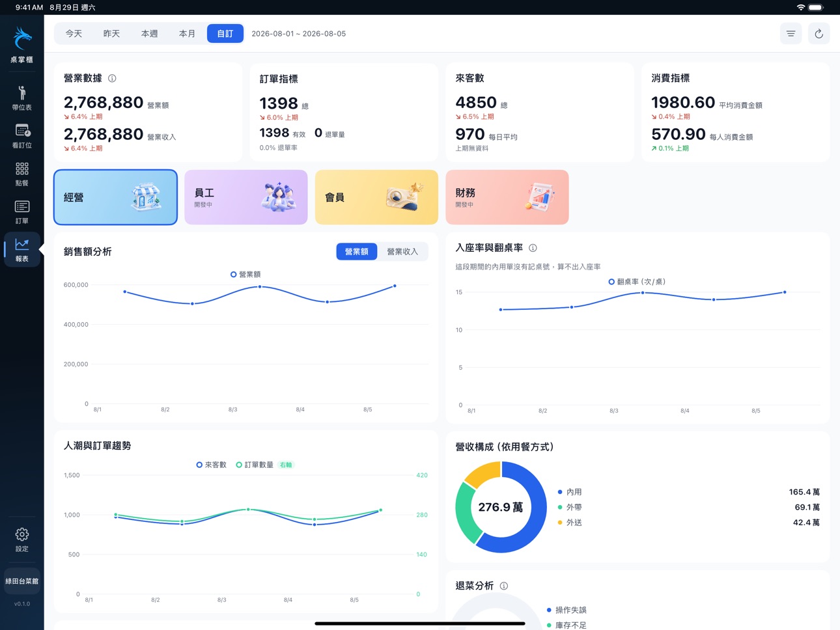
Task: Click the 外送 legend yellow dot
Action: pyautogui.click(x=560, y=523)
